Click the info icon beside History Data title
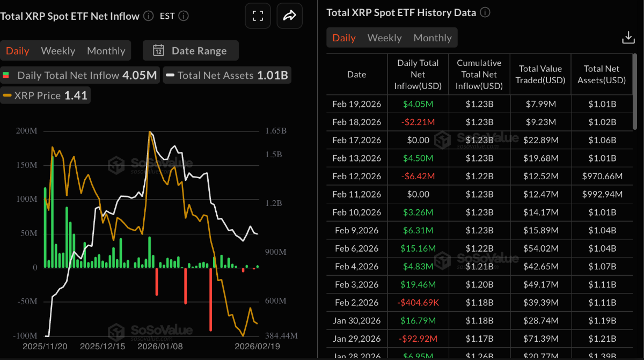The height and width of the screenshot is (360, 644). [485, 12]
